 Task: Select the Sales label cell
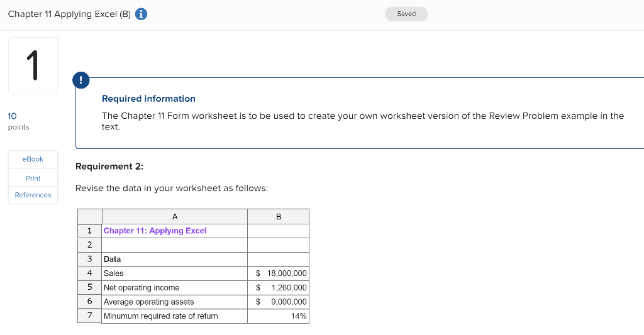click(175, 273)
